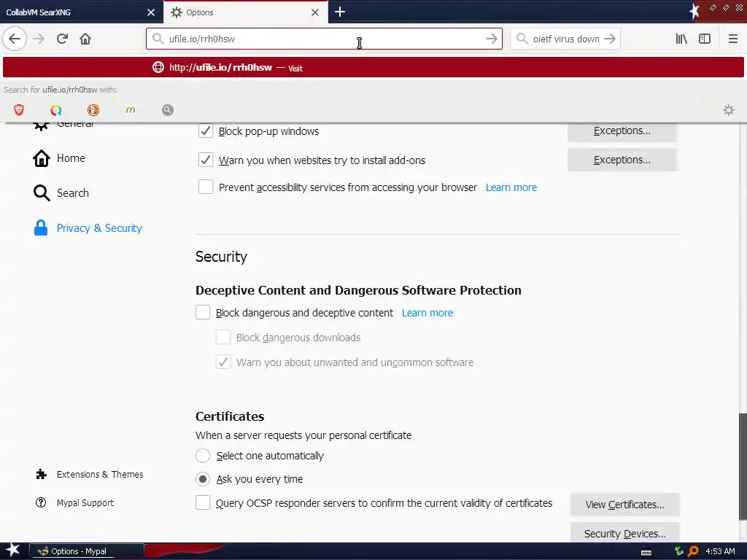Click the star start button on taskbar
The height and width of the screenshot is (560, 747).
coord(12,551)
